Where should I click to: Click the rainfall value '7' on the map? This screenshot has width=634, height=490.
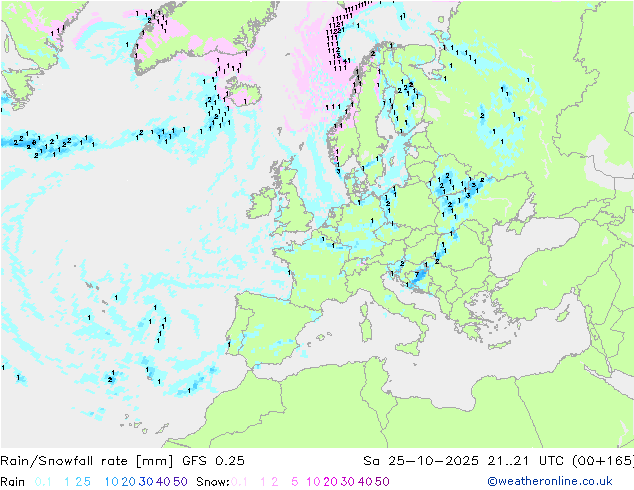coord(417,275)
